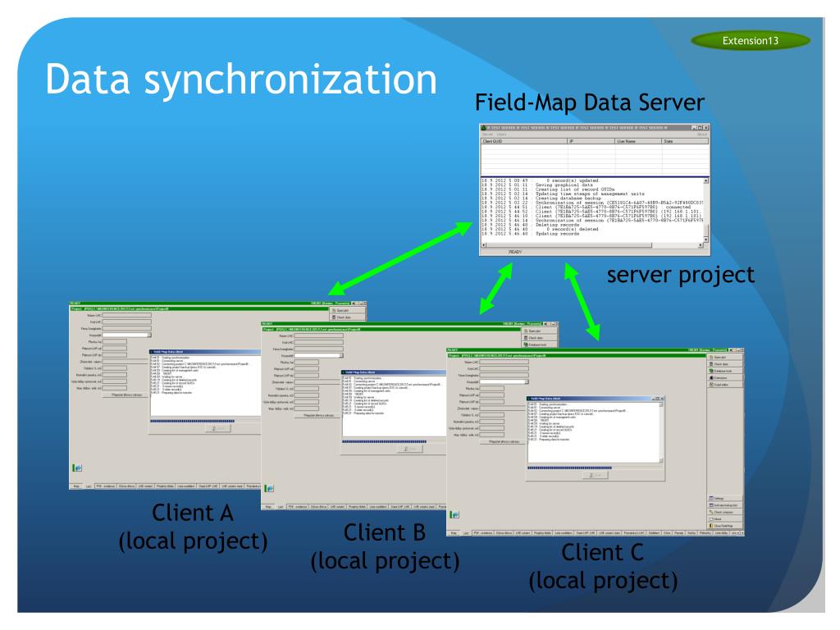Click About button in Client C side panel
Image resolution: width=840 pixels, height=630 pixels.
click(725, 518)
